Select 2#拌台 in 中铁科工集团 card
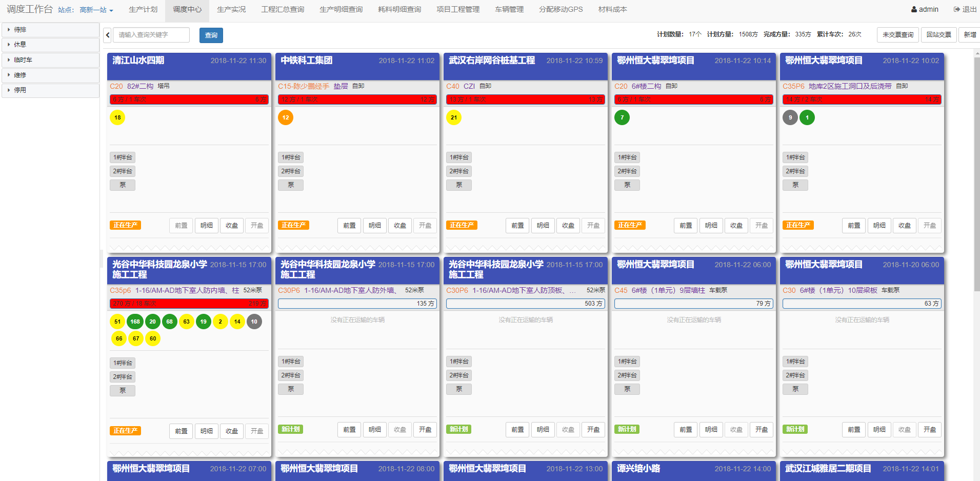The width and height of the screenshot is (980, 481). click(291, 171)
